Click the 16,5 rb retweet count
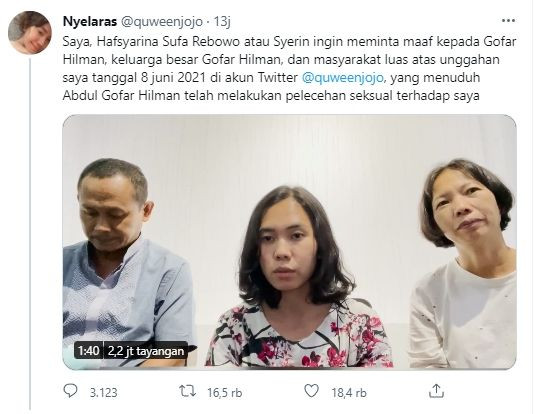 [225, 393]
